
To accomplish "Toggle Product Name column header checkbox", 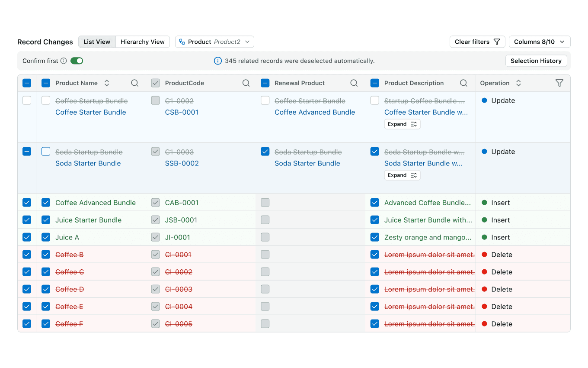I will pyautogui.click(x=46, y=83).
